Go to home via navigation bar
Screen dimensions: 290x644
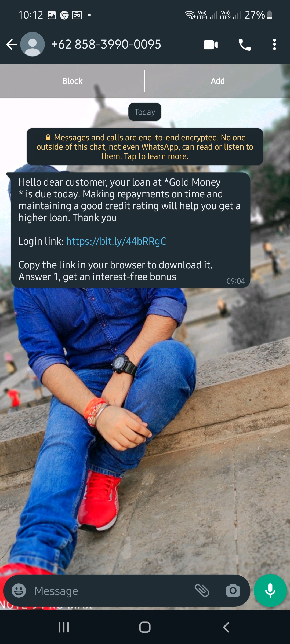click(145, 627)
